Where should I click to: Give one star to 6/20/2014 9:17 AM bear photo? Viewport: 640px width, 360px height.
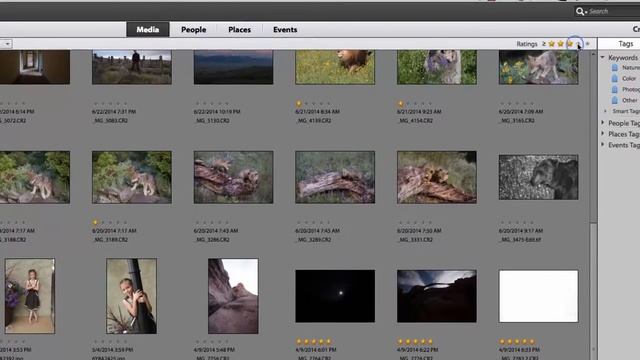(502, 222)
